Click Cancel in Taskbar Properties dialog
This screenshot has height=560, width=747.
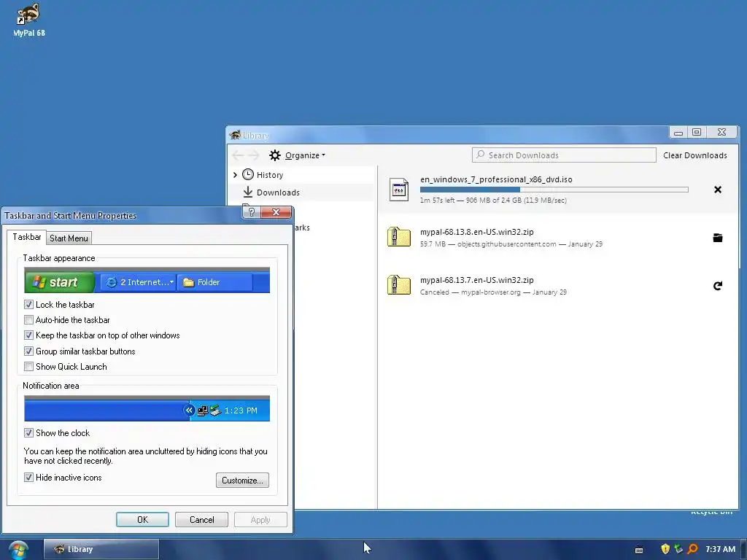201,519
